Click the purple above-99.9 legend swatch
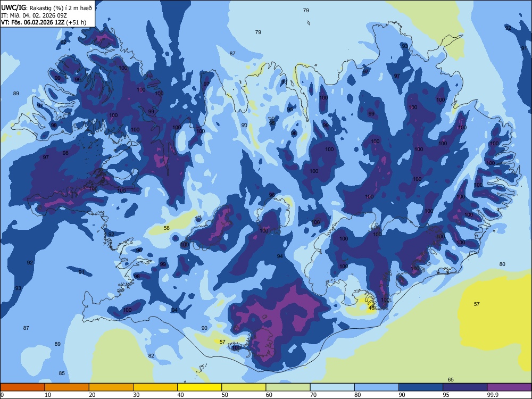532x399 pixels. [509, 387]
